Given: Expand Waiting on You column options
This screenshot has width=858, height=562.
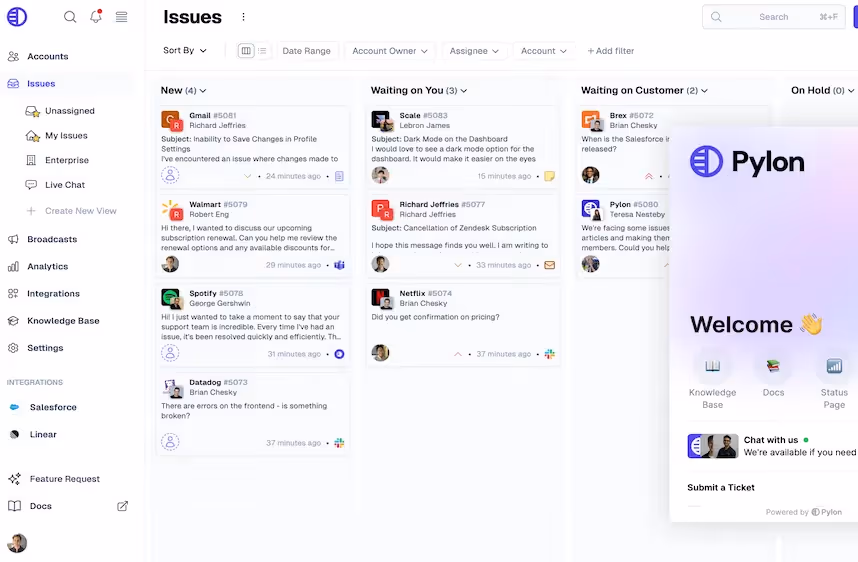Looking at the screenshot, I should (464, 91).
